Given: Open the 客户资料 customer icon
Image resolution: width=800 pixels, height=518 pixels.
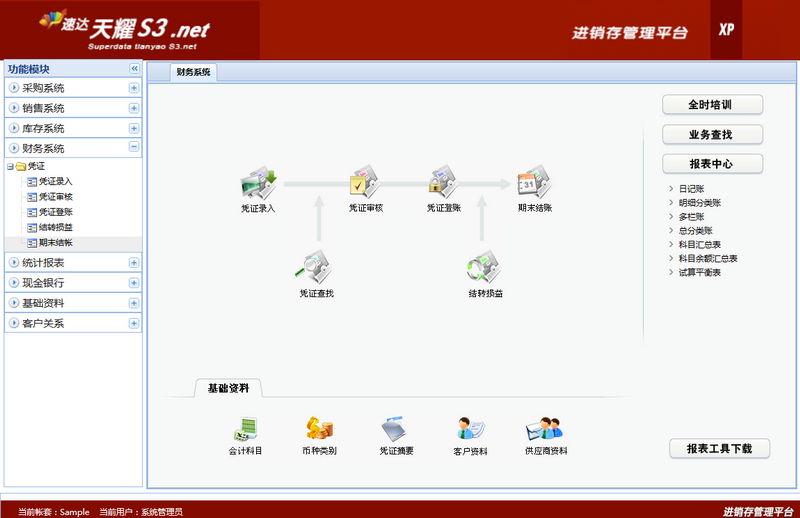Looking at the screenshot, I should [470, 429].
